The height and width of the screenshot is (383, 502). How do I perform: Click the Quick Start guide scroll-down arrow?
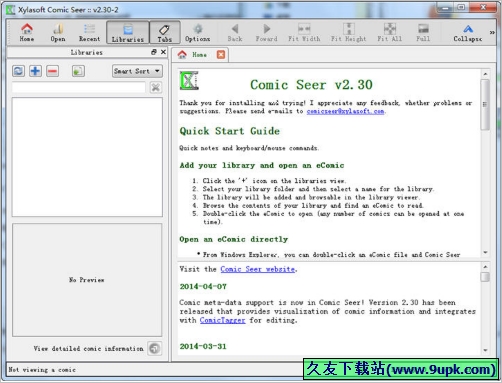485,252
